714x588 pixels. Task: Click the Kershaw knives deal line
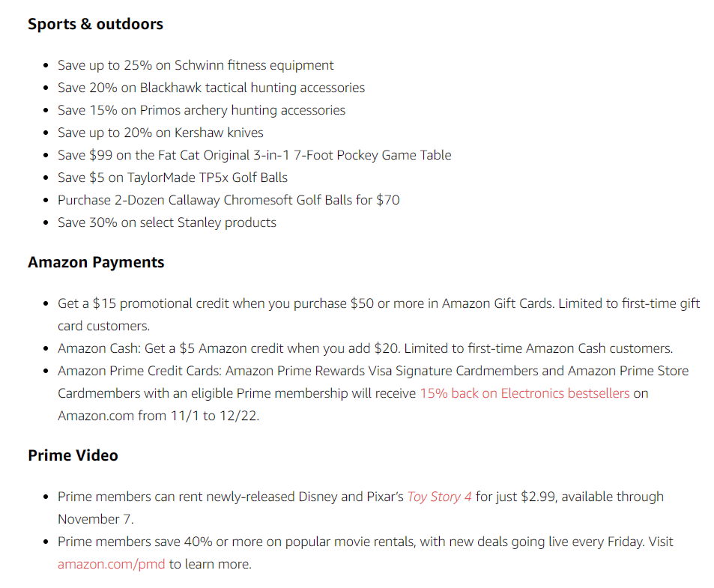[x=161, y=133]
